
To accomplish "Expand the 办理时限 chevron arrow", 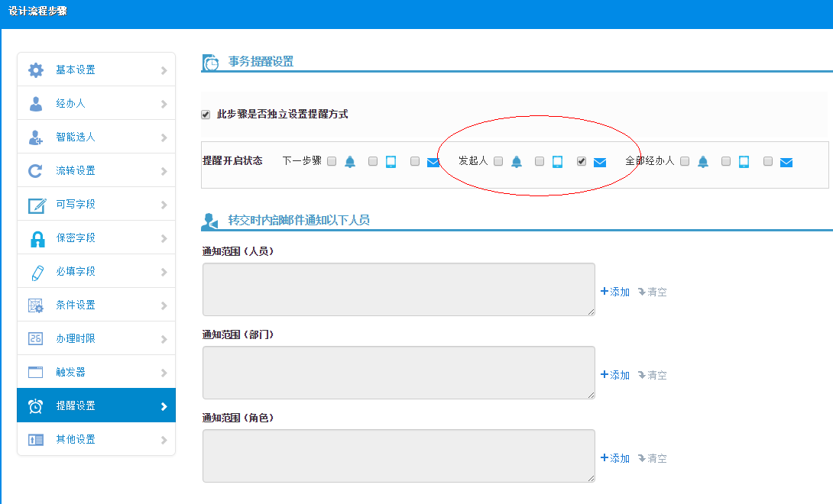I will (164, 339).
